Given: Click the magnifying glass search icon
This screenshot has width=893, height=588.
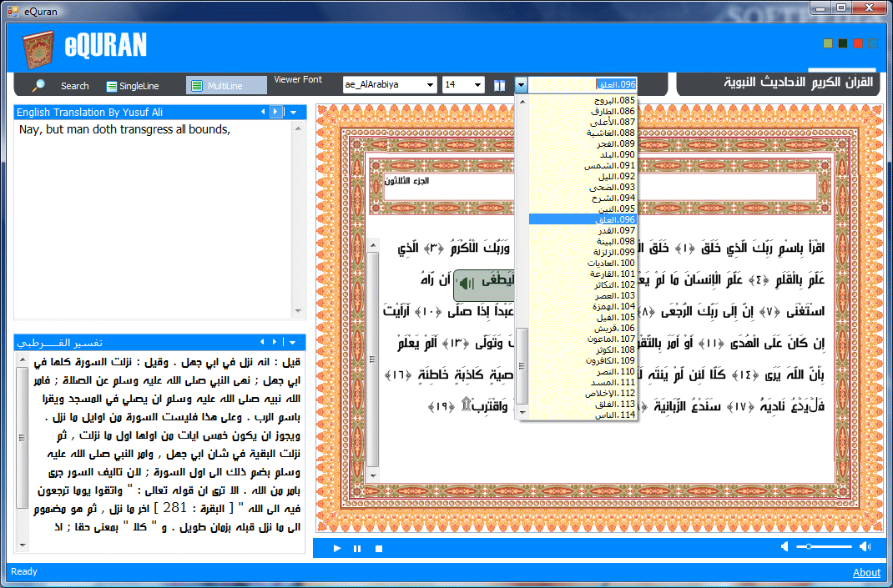Looking at the screenshot, I should (x=38, y=86).
